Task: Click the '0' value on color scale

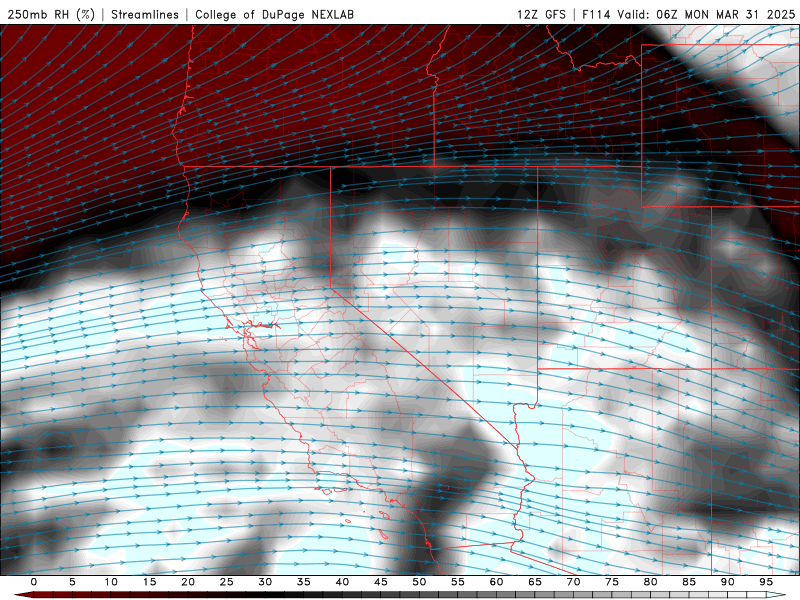Action: click(x=34, y=582)
